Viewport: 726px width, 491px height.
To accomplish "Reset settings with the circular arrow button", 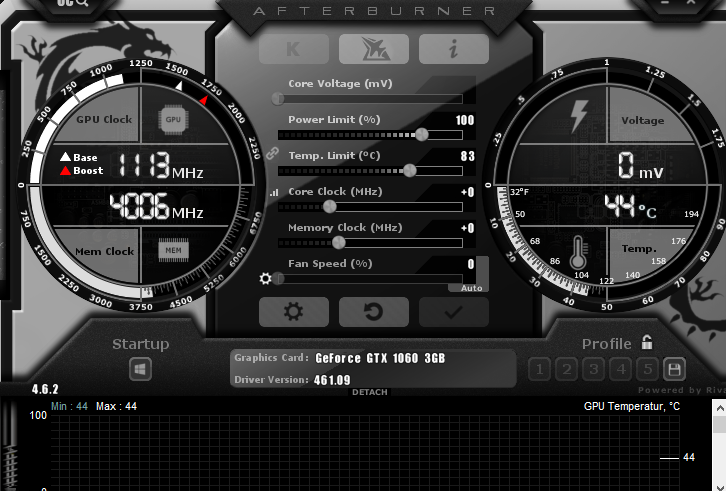I will point(374,312).
